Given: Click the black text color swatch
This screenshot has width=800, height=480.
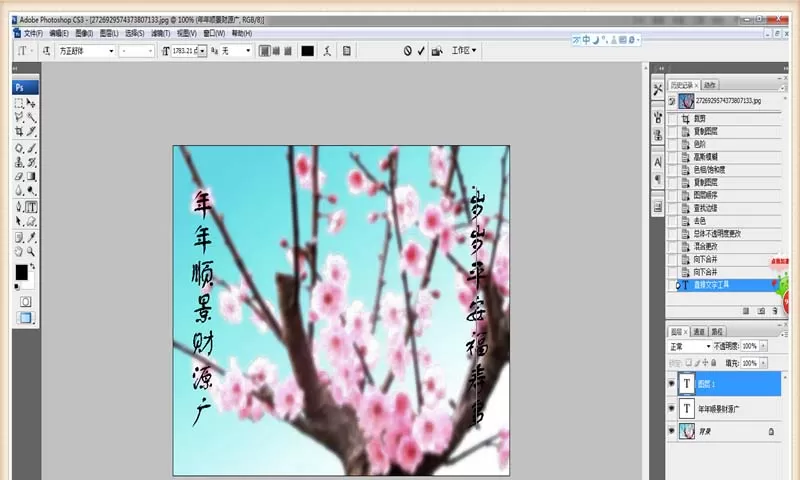Looking at the screenshot, I should coord(308,51).
